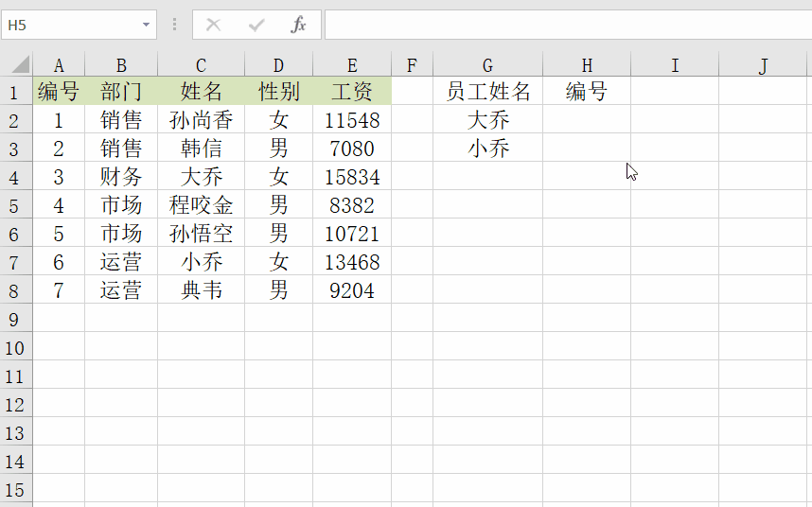Click the salary cell 8382
The image size is (812, 507).
(x=352, y=205)
